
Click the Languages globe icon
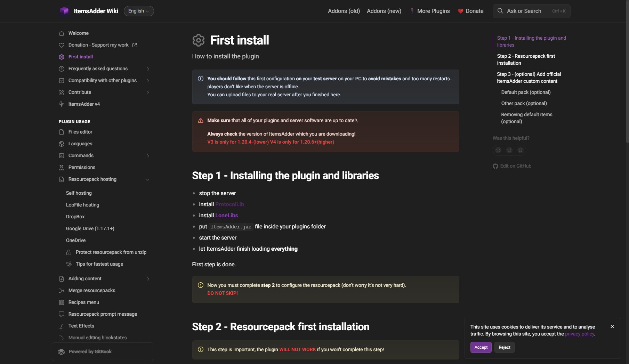tap(62, 144)
